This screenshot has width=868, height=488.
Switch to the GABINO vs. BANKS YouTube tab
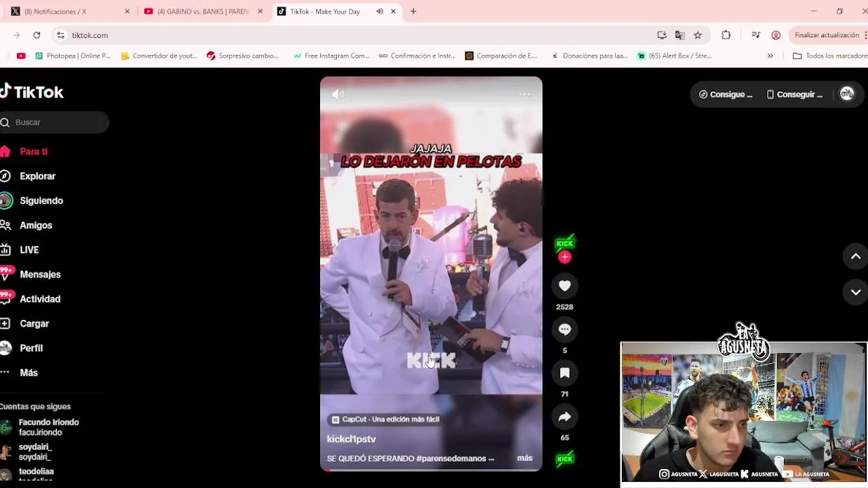[x=203, y=12]
